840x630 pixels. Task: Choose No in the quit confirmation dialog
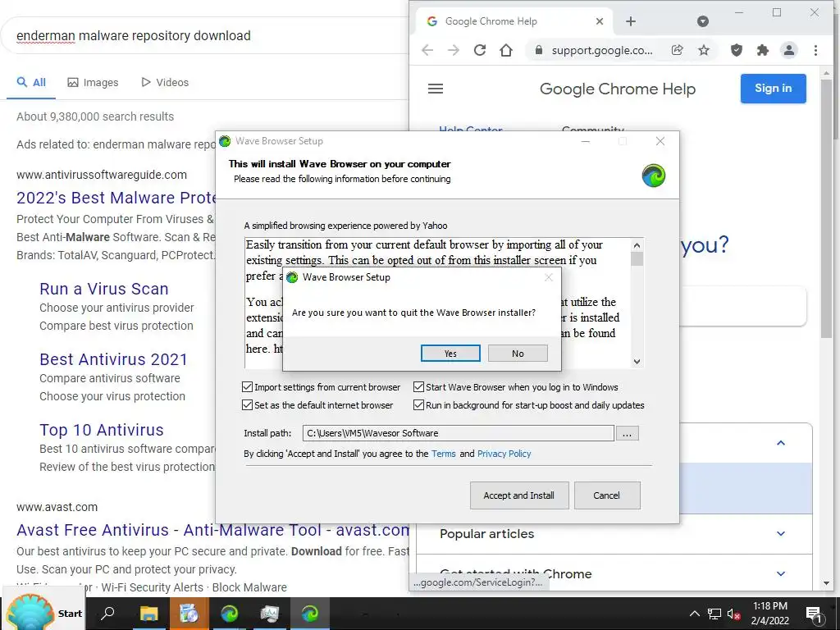tap(518, 354)
